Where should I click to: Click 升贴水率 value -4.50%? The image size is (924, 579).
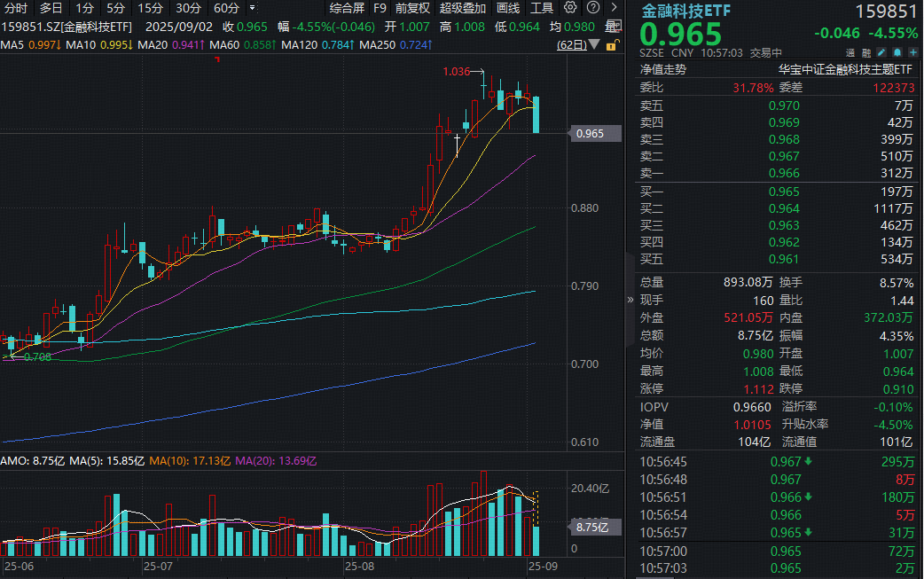coord(893,425)
